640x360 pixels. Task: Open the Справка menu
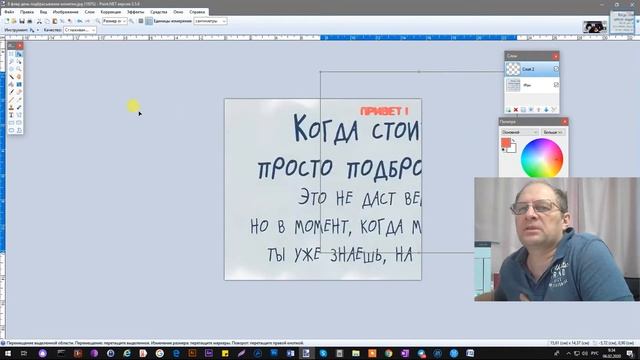click(197, 12)
